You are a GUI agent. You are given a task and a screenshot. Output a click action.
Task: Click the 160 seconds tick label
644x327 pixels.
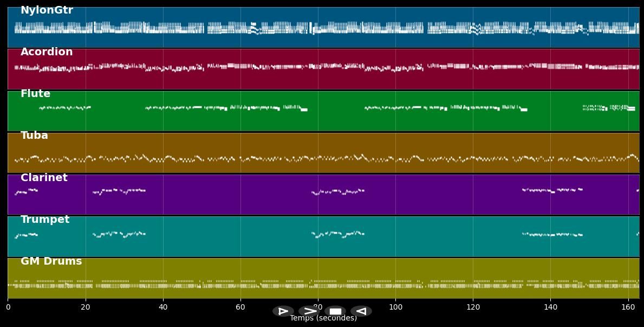point(628,307)
